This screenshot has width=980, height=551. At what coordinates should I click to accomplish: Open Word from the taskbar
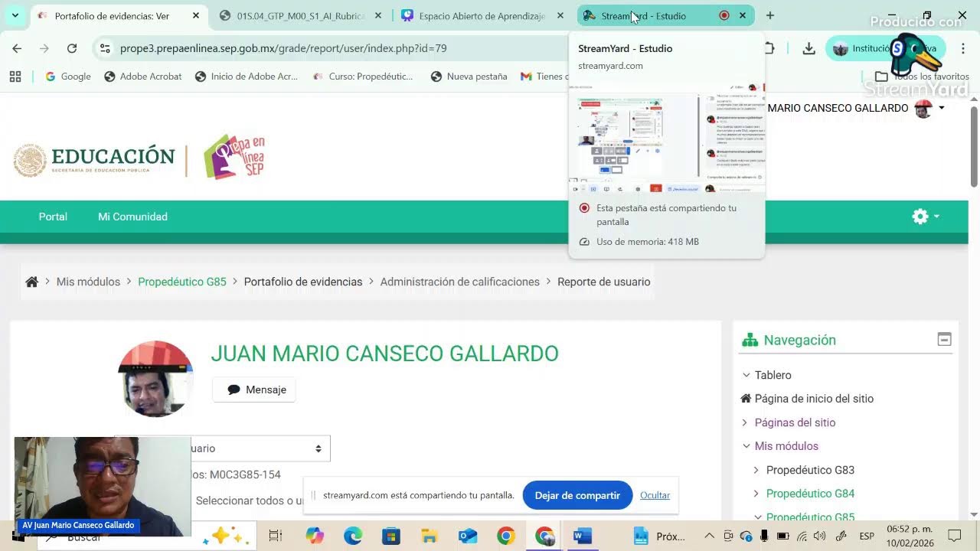pos(583,536)
